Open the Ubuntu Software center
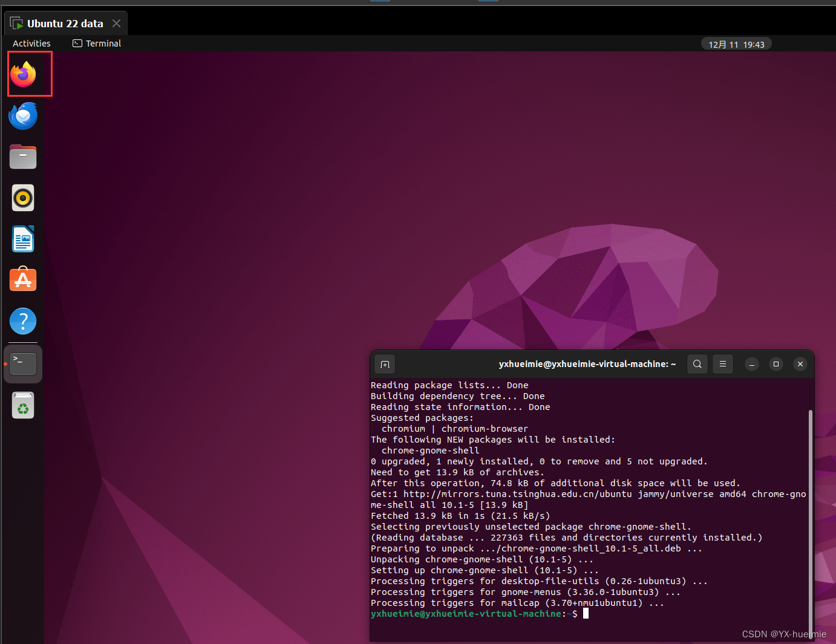The height and width of the screenshot is (644, 836). coord(22,279)
